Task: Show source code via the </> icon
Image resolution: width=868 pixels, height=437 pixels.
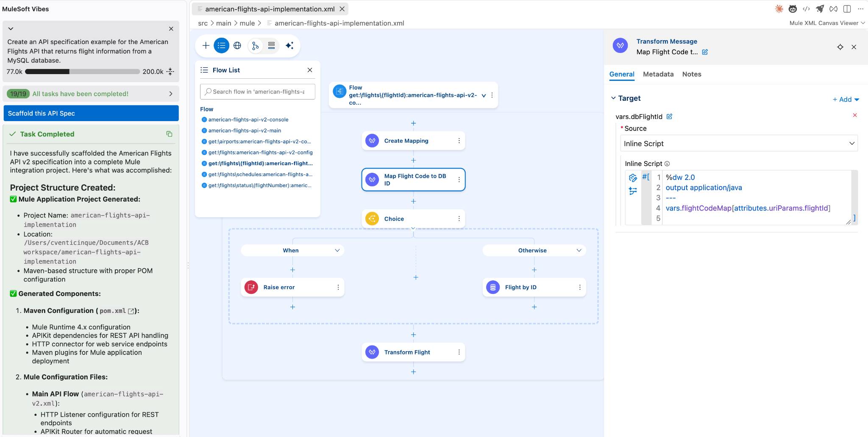Action: pyautogui.click(x=806, y=9)
